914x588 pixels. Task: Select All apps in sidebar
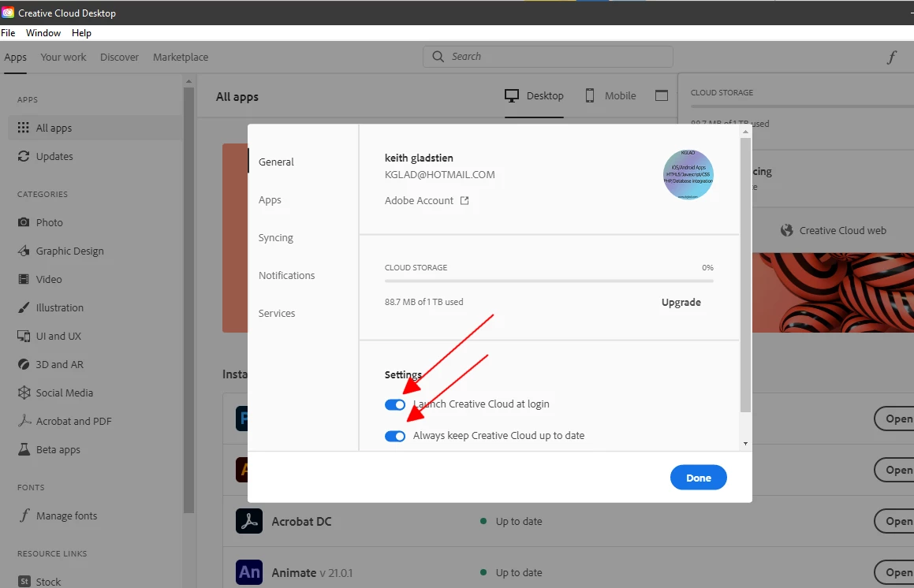pos(95,128)
